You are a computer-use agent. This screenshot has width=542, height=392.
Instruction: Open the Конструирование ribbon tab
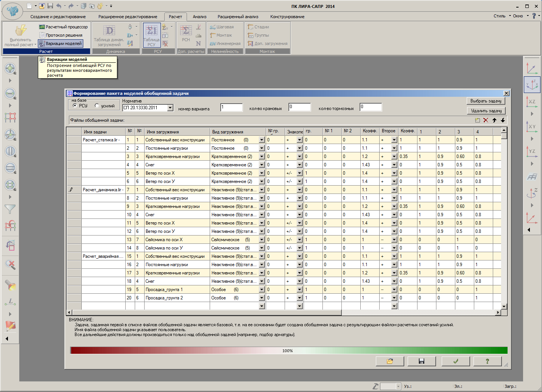(x=287, y=17)
